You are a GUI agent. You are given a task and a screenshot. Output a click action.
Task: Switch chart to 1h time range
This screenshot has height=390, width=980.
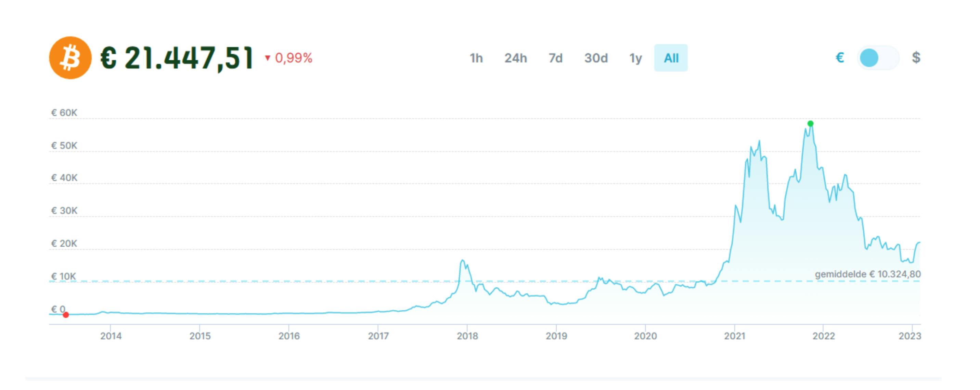coord(476,58)
